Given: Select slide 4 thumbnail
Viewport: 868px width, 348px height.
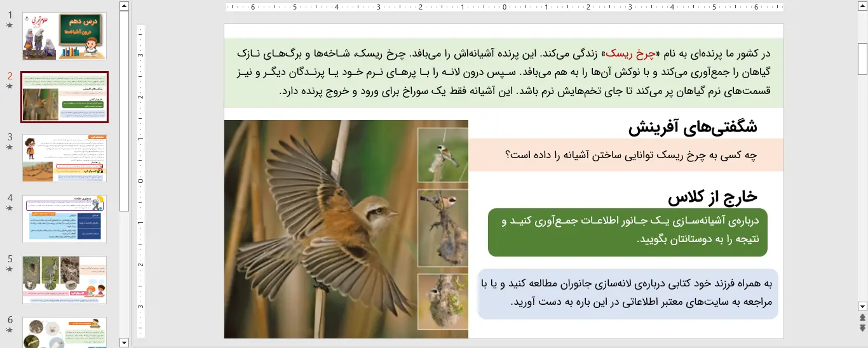Looking at the screenshot, I should click(64, 218).
